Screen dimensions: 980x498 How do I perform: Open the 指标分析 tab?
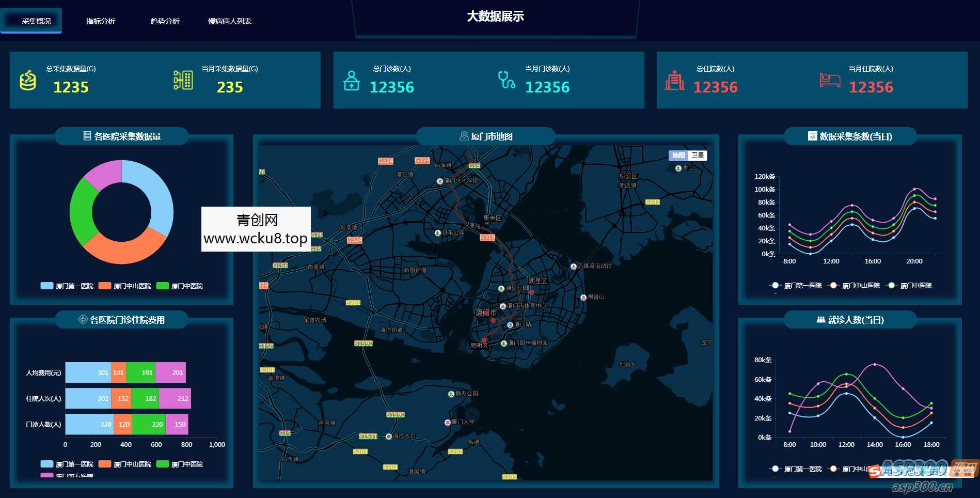pyautogui.click(x=101, y=21)
